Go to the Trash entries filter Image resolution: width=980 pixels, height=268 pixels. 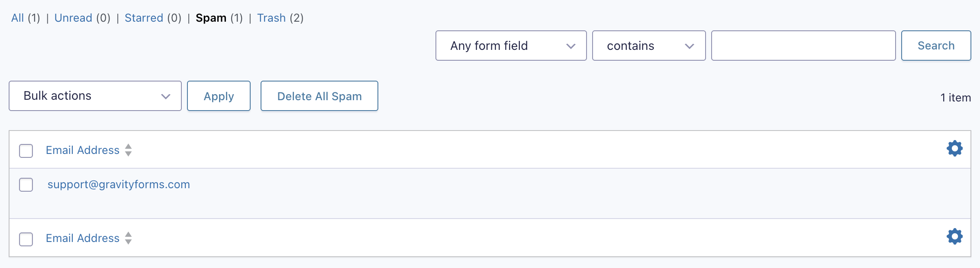click(271, 18)
